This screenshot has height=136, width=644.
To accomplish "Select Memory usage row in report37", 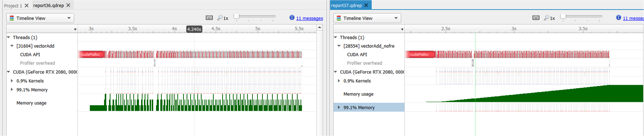I will click(358, 94).
